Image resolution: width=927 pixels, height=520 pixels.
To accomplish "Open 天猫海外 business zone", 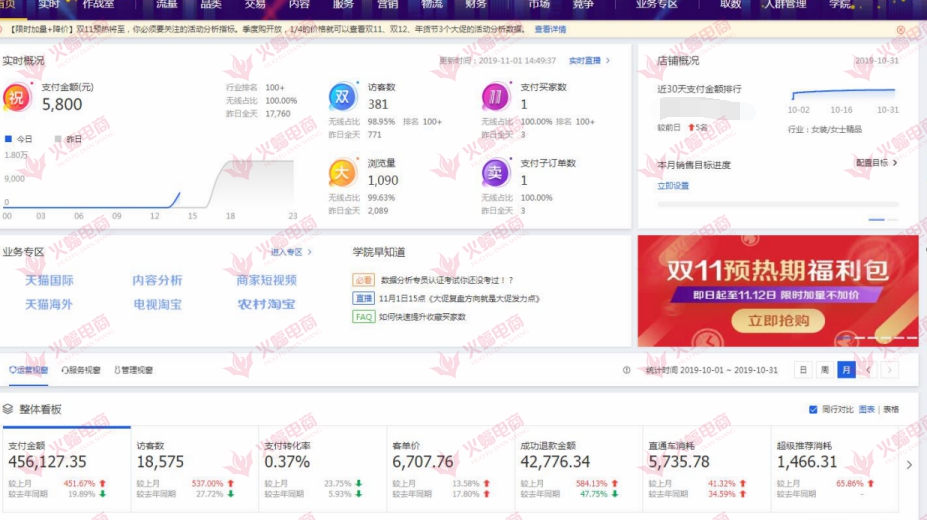I will 49,304.
